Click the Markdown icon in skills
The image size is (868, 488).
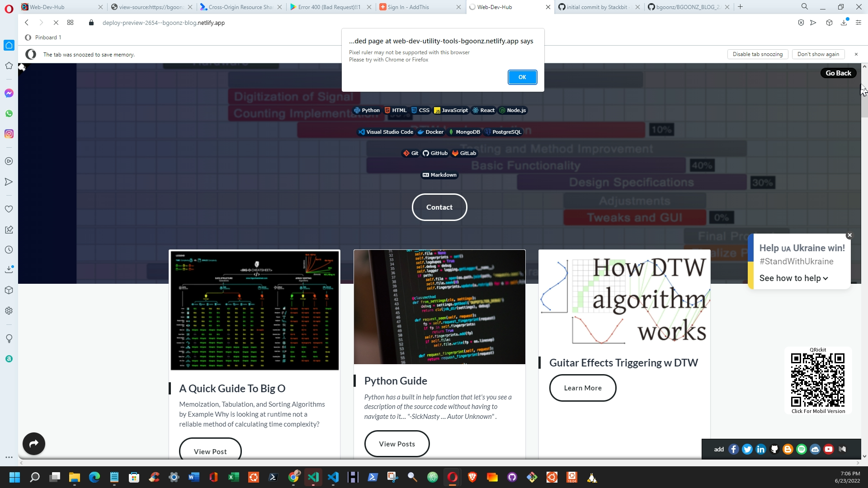click(x=426, y=174)
